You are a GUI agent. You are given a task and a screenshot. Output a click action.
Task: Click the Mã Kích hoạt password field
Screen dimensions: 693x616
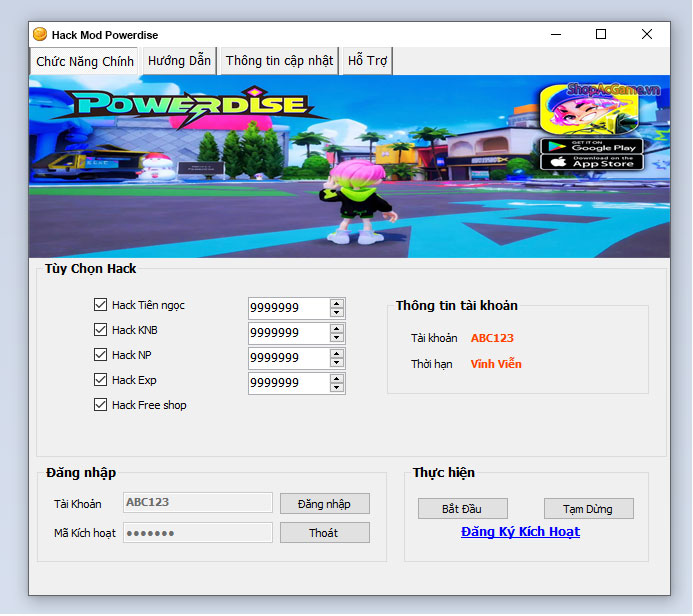198,533
